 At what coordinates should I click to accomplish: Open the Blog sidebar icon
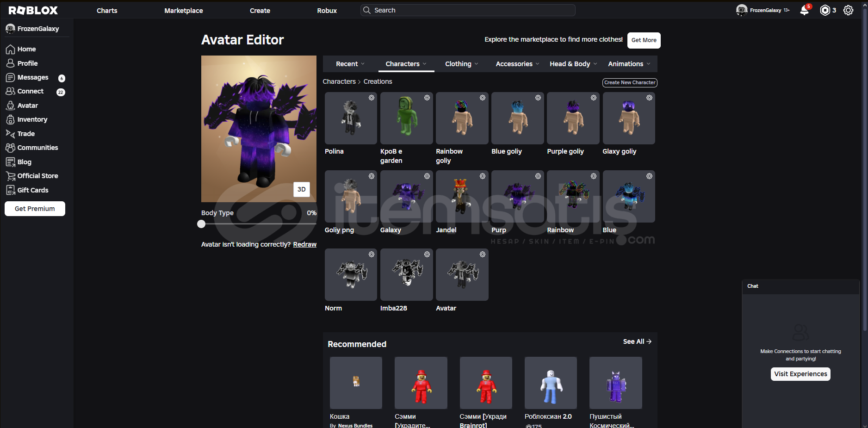10,162
